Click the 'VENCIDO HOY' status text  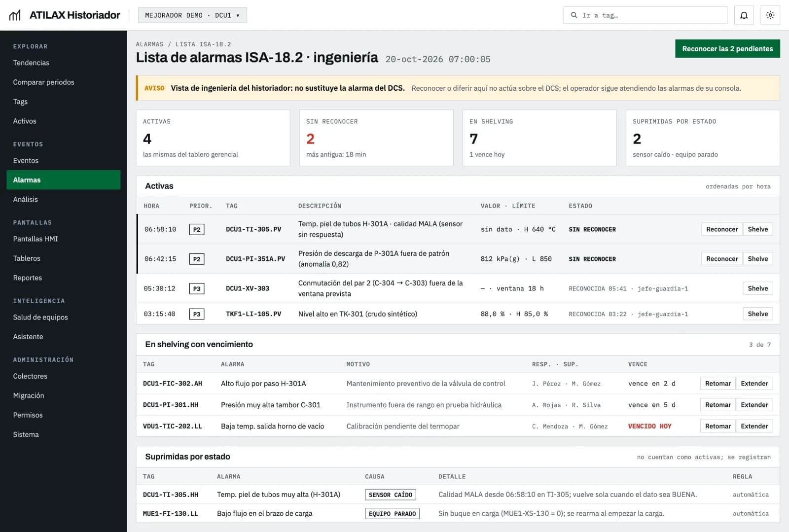pos(649,426)
